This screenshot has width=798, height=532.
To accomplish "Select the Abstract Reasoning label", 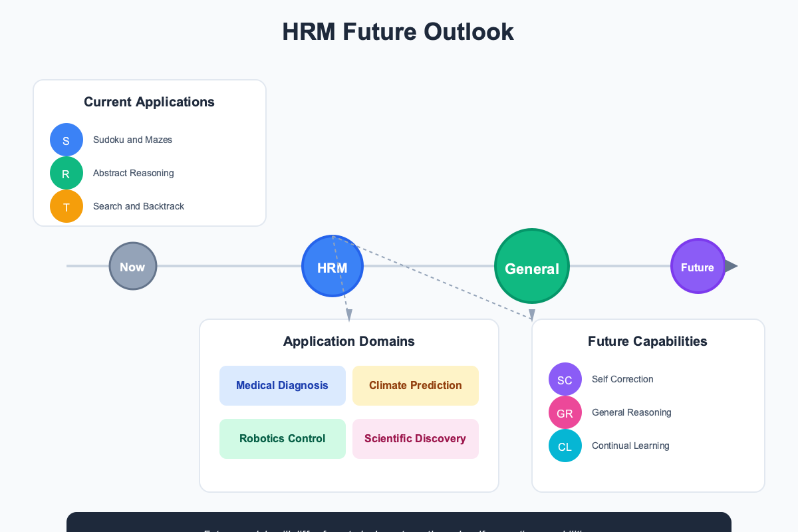I will pos(133,173).
